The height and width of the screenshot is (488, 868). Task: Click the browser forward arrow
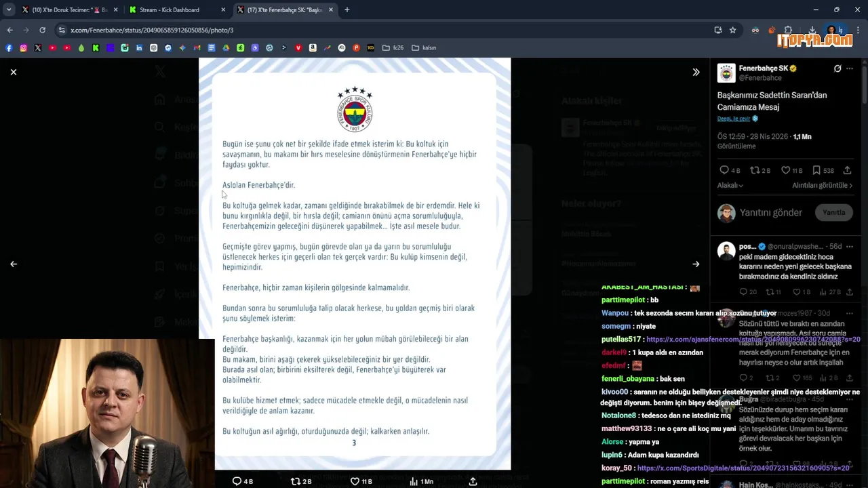26,30
